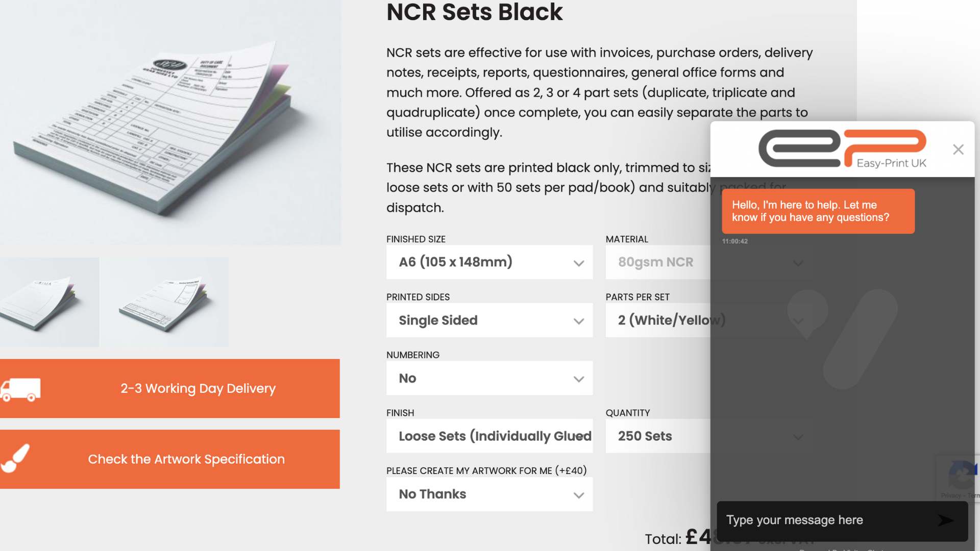
Task: Open the Finish dropdown for Loose Sets
Action: (x=489, y=436)
